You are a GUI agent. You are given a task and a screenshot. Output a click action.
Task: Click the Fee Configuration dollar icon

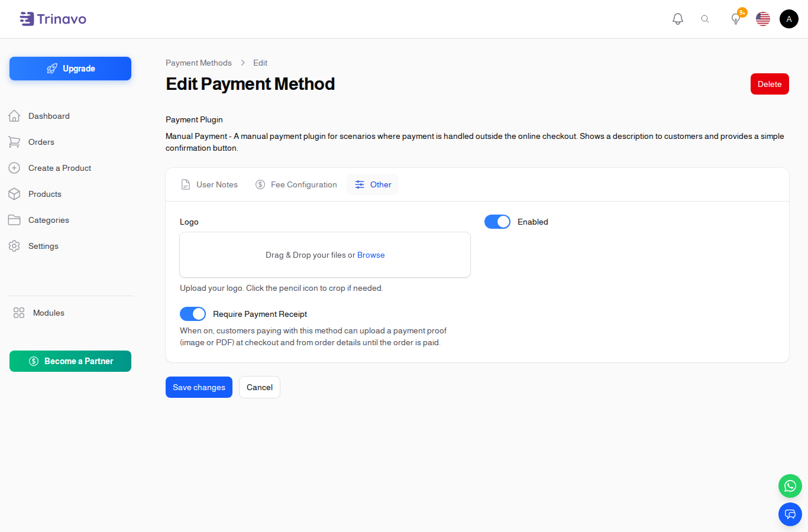click(x=260, y=184)
